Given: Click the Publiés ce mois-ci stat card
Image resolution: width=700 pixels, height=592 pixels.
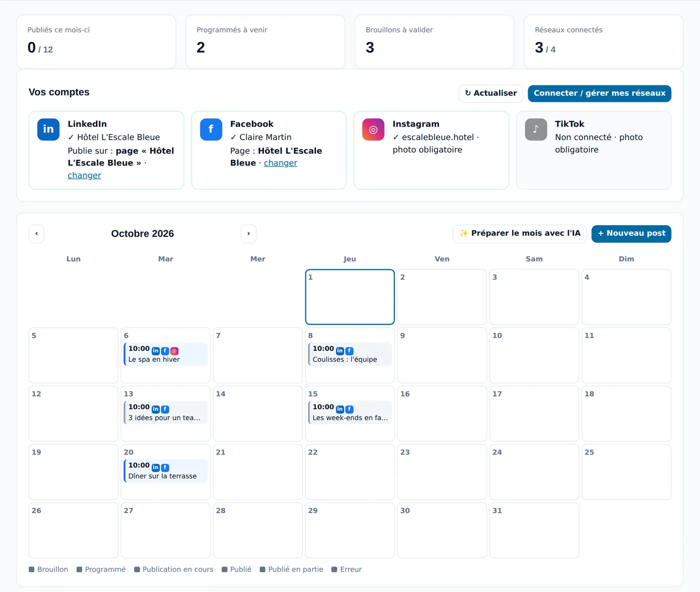Looking at the screenshot, I should (96, 42).
